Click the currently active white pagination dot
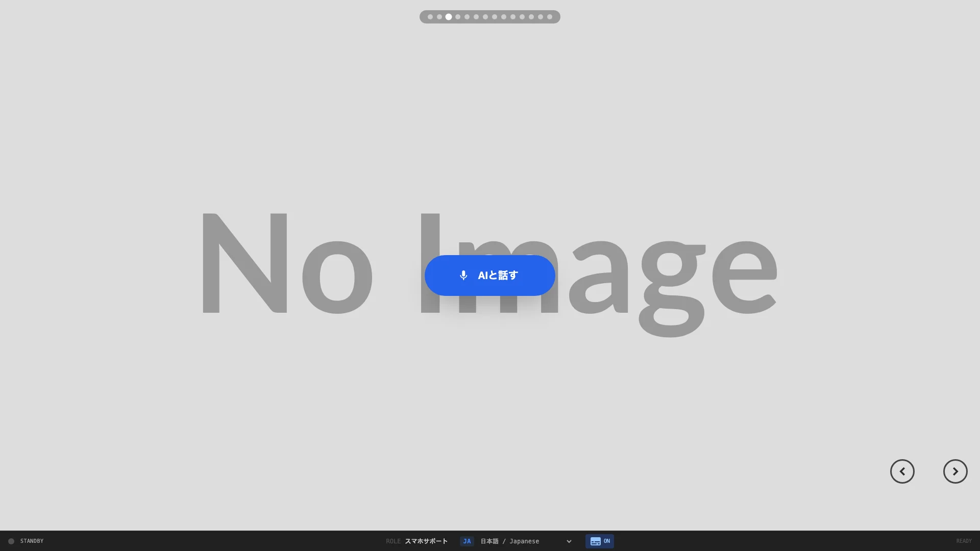The image size is (980, 551). [x=449, y=17]
